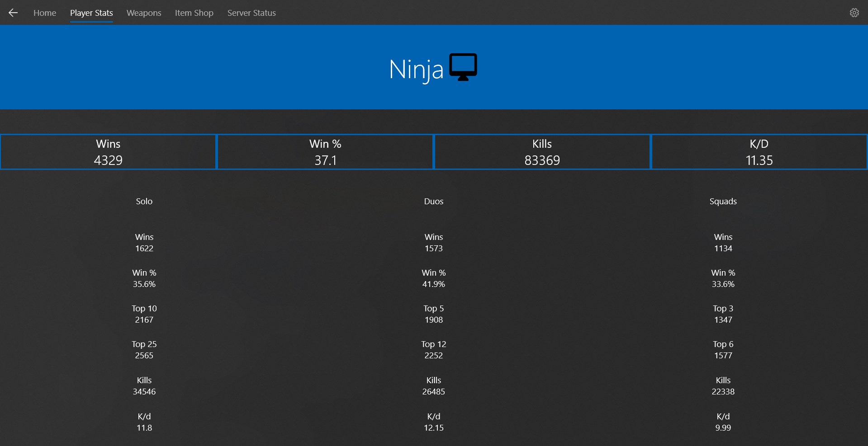
Task: Select the overall Wins 4329 tile
Action: coord(108,152)
